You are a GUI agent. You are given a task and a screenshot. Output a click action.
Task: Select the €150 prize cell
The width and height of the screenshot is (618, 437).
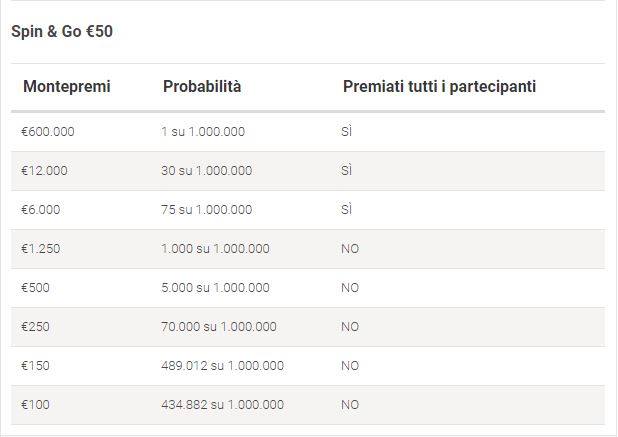(x=35, y=366)
